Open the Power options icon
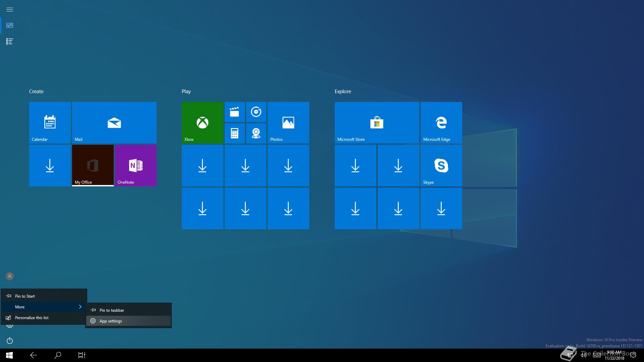The image size is (644, 362). 10,341
